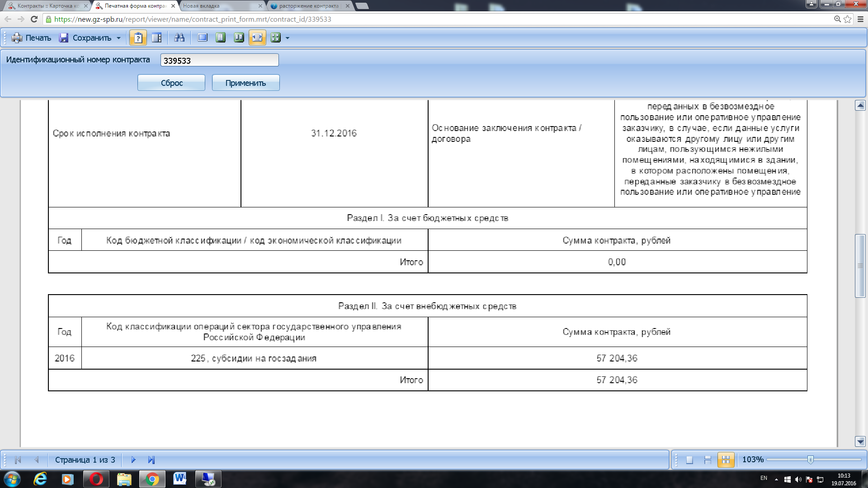
Task: Open the Chrome menu button
Action: (x=860, y=19)
